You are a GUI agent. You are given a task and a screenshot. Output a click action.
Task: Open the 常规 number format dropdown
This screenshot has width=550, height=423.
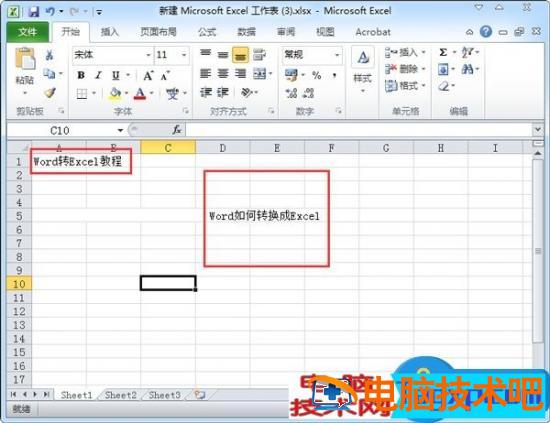click(x=337, y=55)
